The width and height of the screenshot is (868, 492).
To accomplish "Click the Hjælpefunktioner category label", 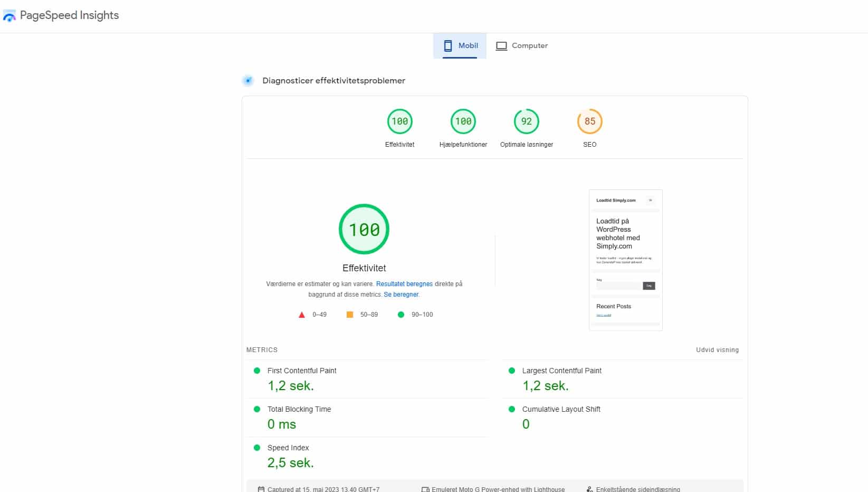I will pos(463,145).
